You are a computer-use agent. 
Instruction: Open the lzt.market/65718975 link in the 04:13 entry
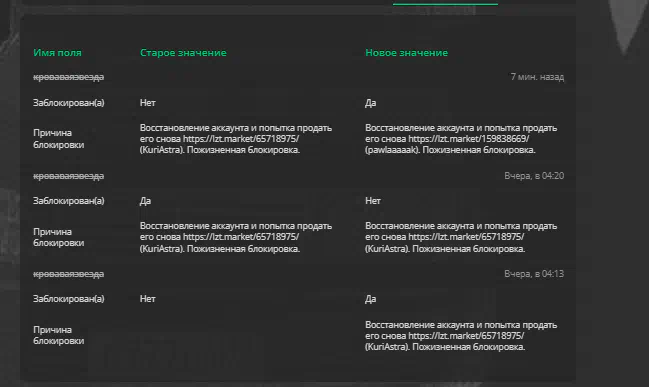pos(466,336)
